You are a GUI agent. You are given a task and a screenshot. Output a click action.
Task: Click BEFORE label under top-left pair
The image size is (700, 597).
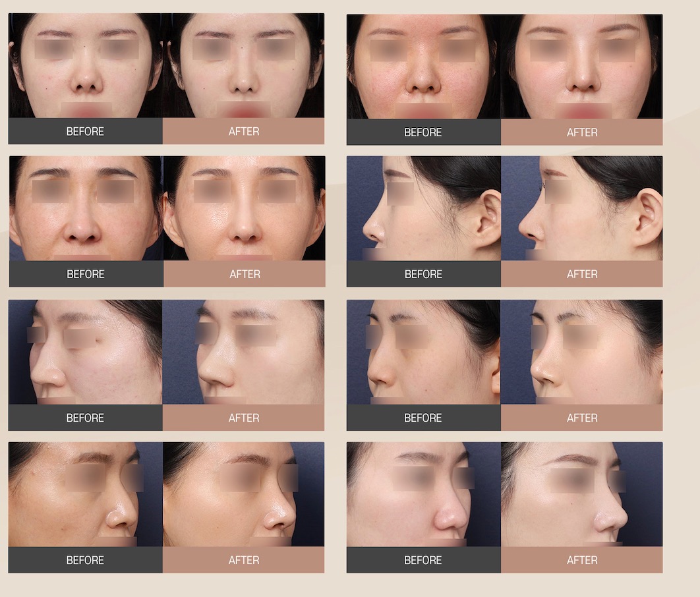pos(85,131)
